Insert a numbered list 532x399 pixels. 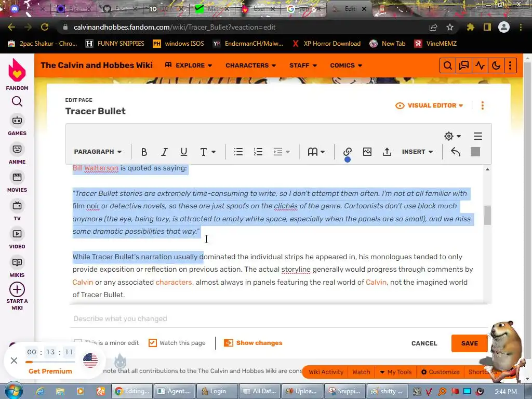pos(258,152)
